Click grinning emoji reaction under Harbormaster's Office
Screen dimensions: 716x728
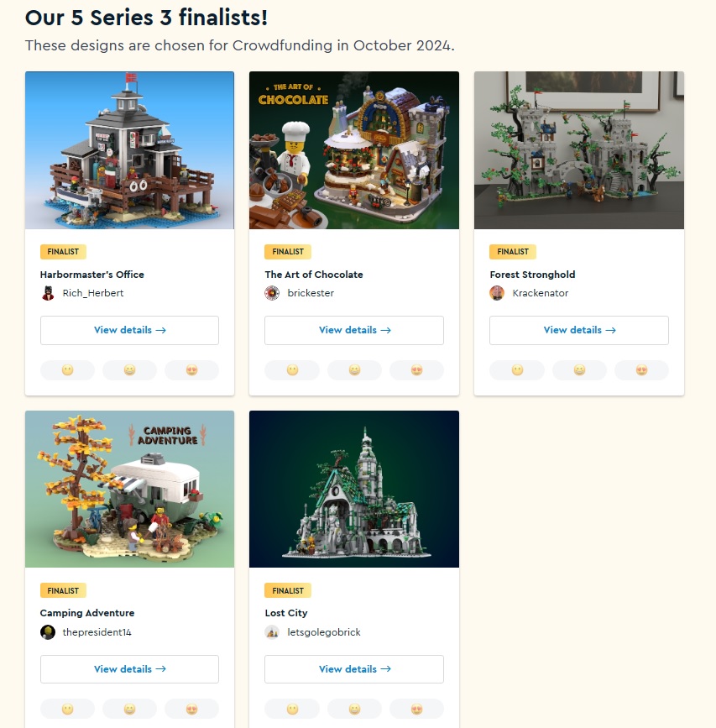[129, 370]
